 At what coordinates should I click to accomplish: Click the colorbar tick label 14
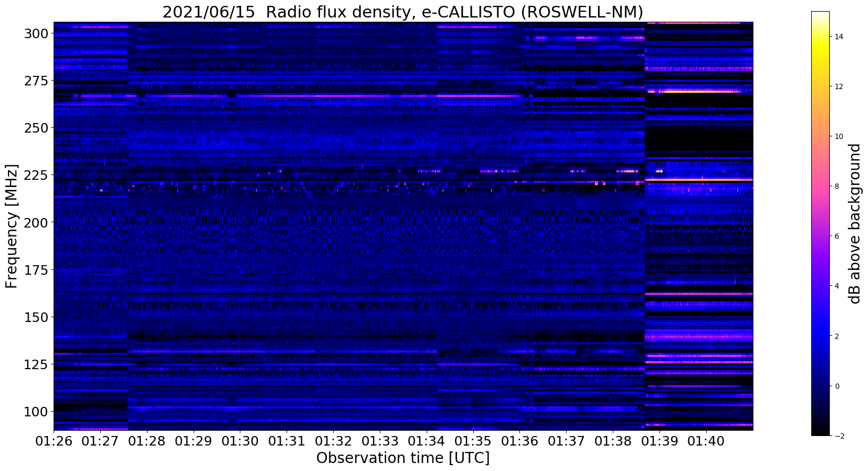839,37
